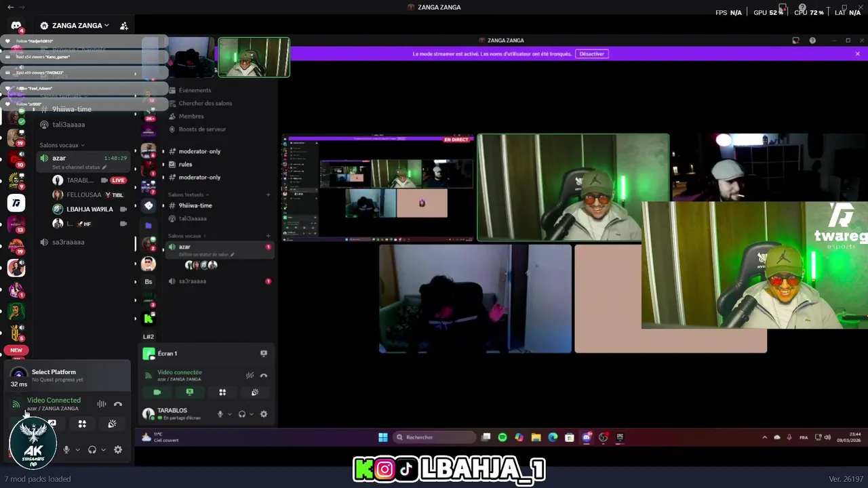Open File Explorer from the streamed taskbar
868x488 pixels.
(536, 437)
